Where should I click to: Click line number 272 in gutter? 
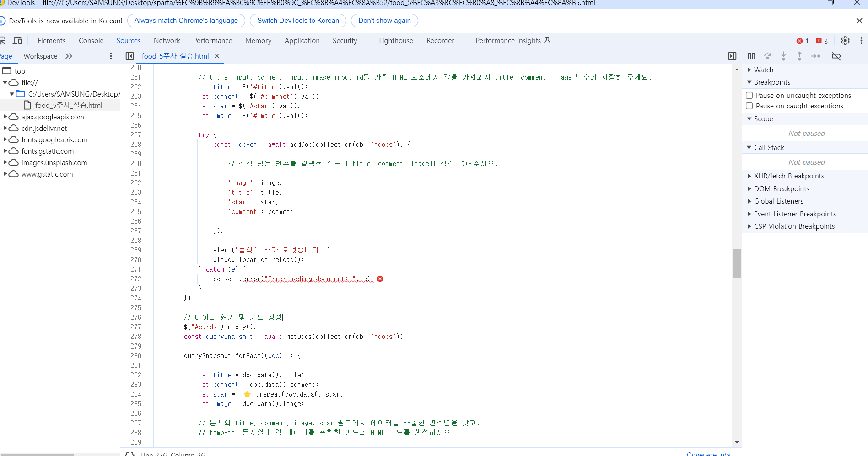point(136,279)
